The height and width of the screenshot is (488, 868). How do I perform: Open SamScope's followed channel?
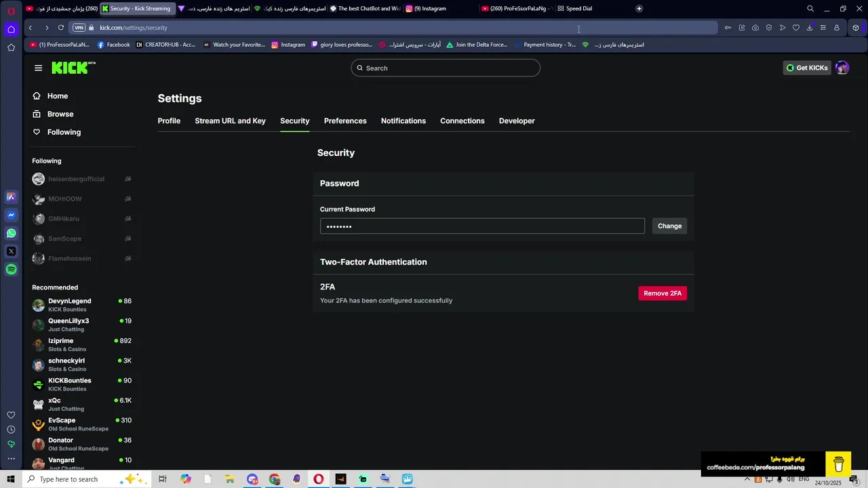81,239
